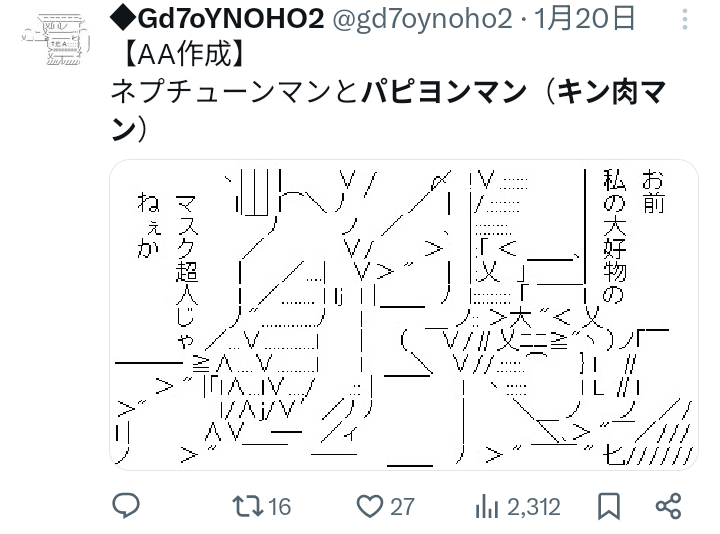This screenshot has height=534, width=720.
Task: Bookmark this tweet
Action: 609,506
